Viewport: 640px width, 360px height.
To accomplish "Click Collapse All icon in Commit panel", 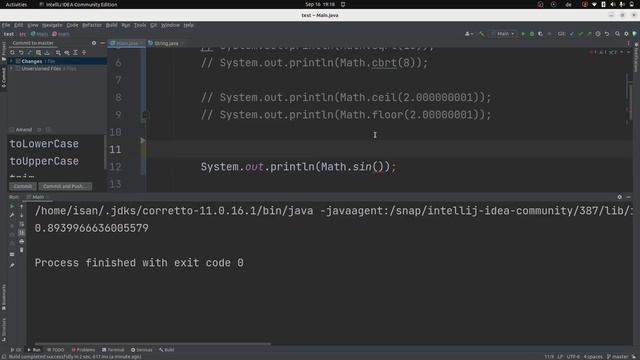I will [84, 53].
